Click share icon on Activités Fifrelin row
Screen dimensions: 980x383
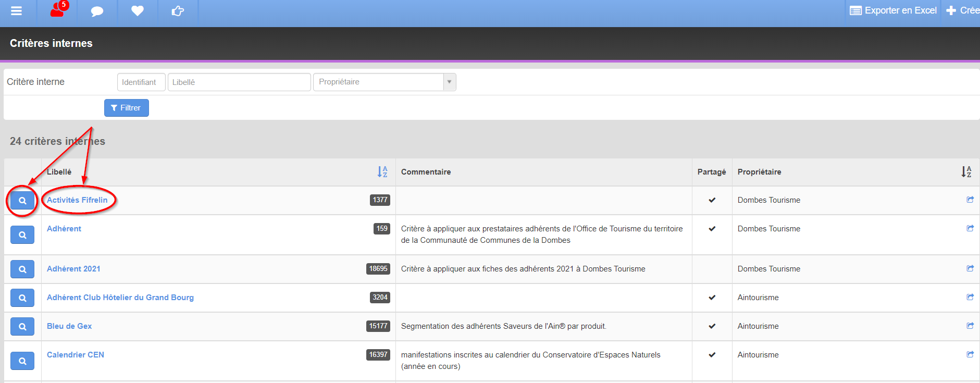pos(970,200)
